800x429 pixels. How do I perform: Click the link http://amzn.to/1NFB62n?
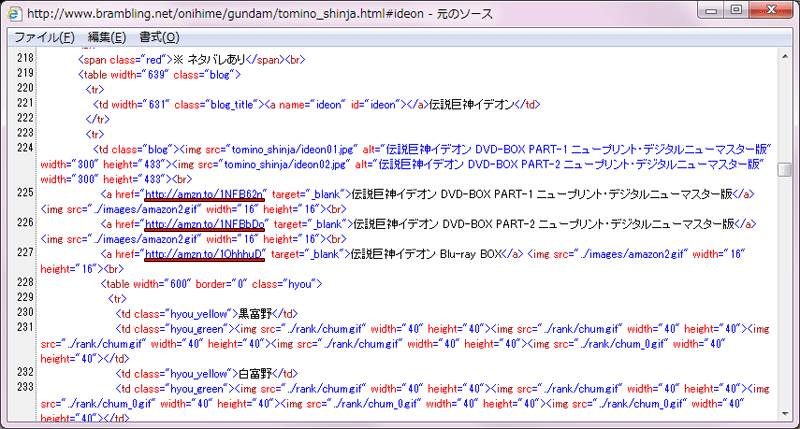pyautogui.click(x=204, y=194)
